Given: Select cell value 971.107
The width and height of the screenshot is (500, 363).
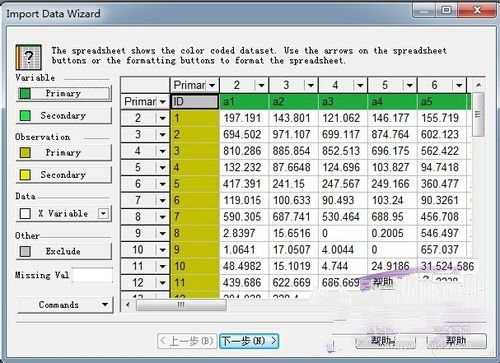Looking at the screenshot, I should coord(293,135).
